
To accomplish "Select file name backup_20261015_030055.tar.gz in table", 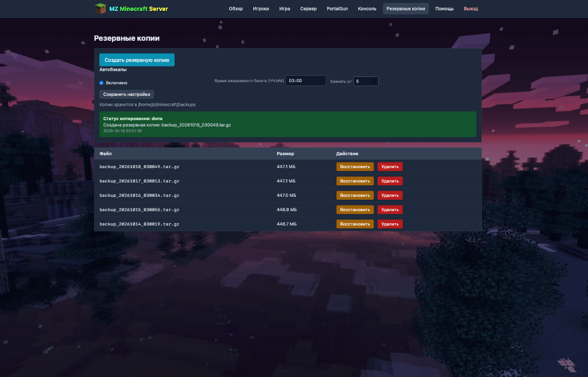I will [x=139, y=210].
